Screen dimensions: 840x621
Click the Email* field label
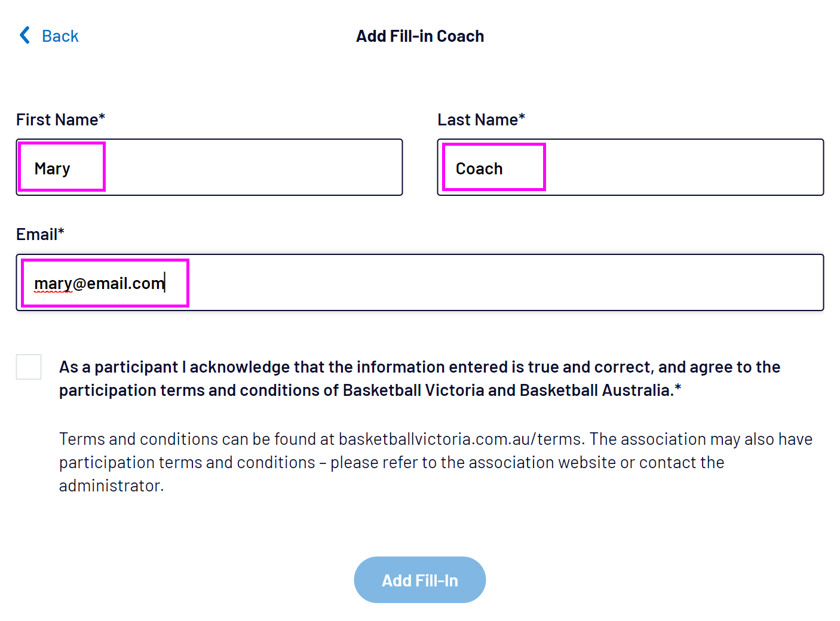pyautogui.click(x=40, y=235)
